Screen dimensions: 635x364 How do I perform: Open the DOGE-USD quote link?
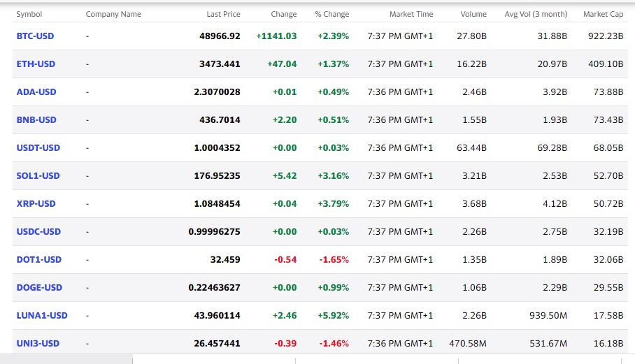(x=39, y=287)
